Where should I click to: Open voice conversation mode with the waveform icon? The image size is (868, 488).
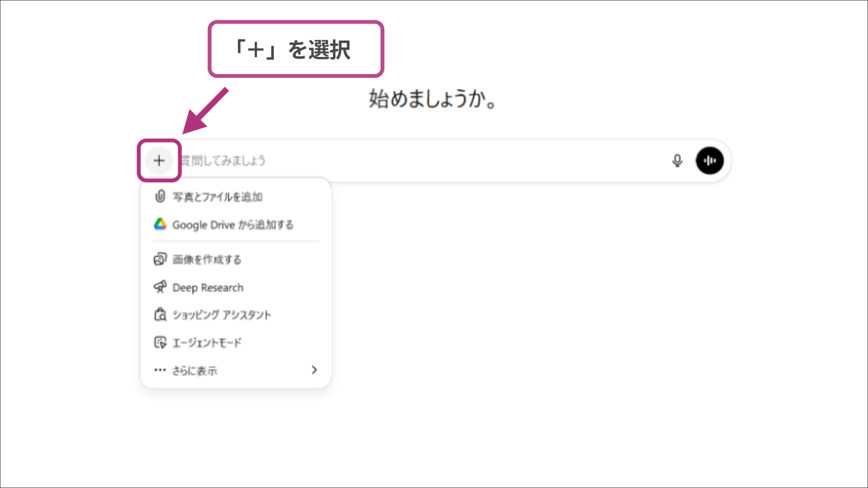click(x=710, y=160)
